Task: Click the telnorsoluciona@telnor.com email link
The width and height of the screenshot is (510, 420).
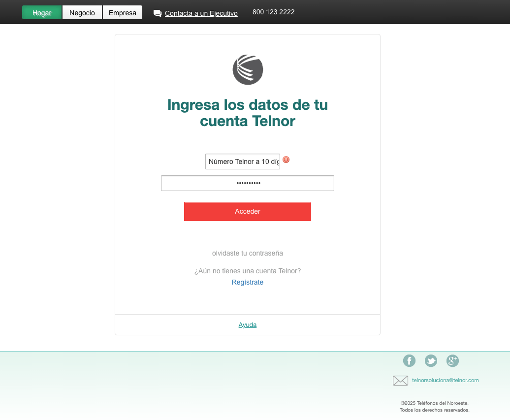Action: click(x=445, y=380)
